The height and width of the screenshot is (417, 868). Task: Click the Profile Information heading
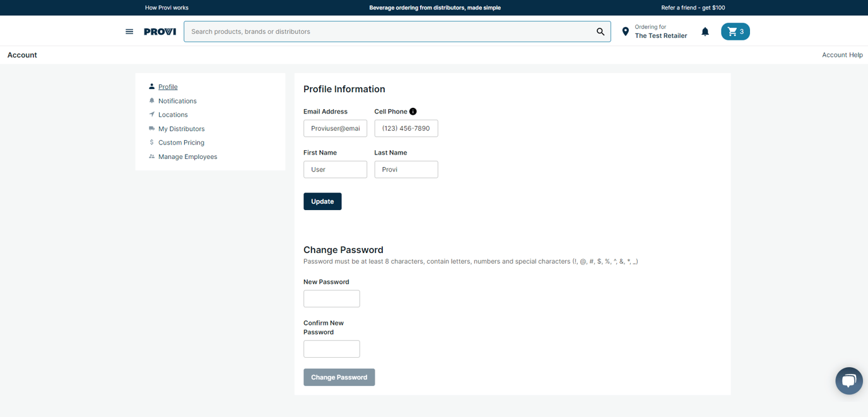[x=344, y=89]
